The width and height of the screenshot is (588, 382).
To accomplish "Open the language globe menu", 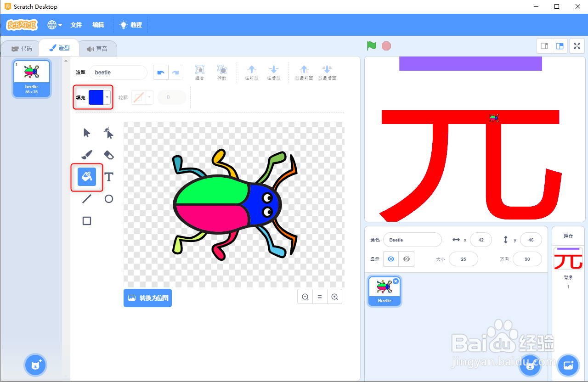I will pyautogui.click(x=54, y=25).
